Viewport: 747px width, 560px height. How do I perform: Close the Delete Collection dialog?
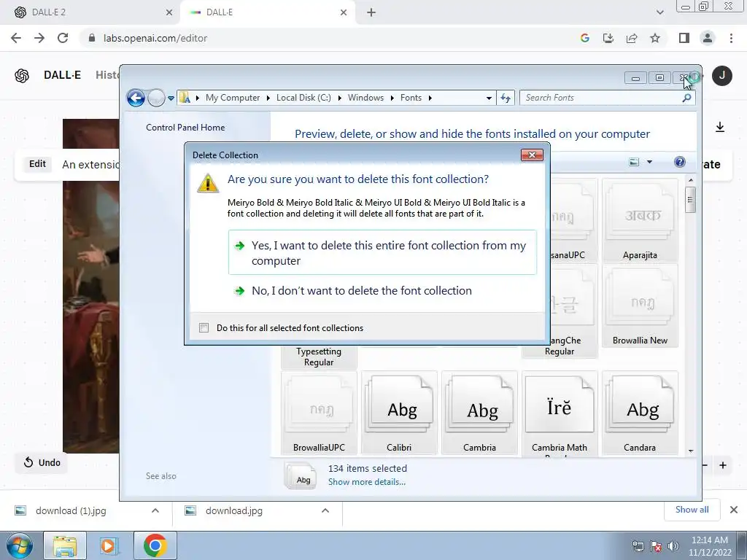pos(532,155)
